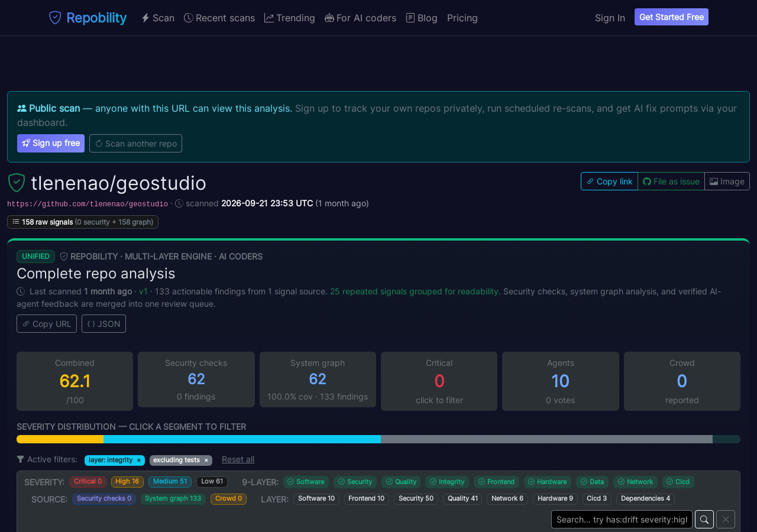This screenshot has width=757, height=532.
Task: Open Recent scans in the navigation
Action: [x=219, y=18]
